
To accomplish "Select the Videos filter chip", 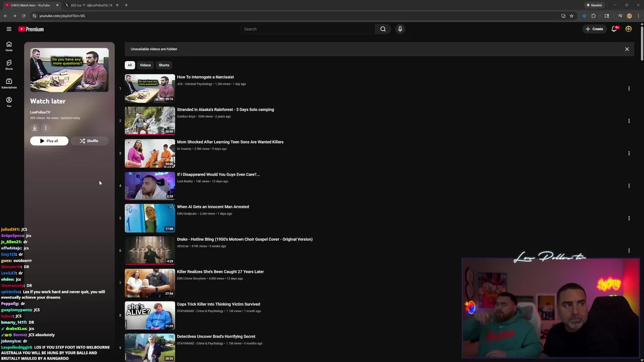I will pyautogui.click(x=145, y=65).
